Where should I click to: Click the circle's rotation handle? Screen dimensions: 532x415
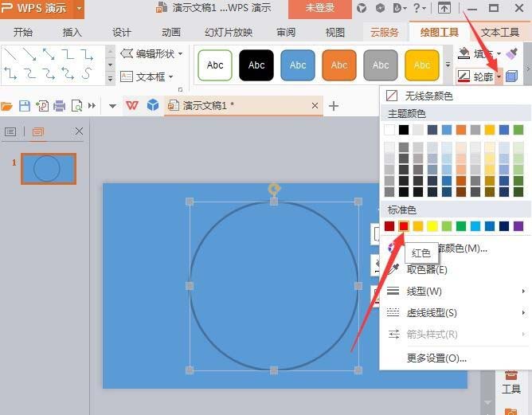pos(274,189)
